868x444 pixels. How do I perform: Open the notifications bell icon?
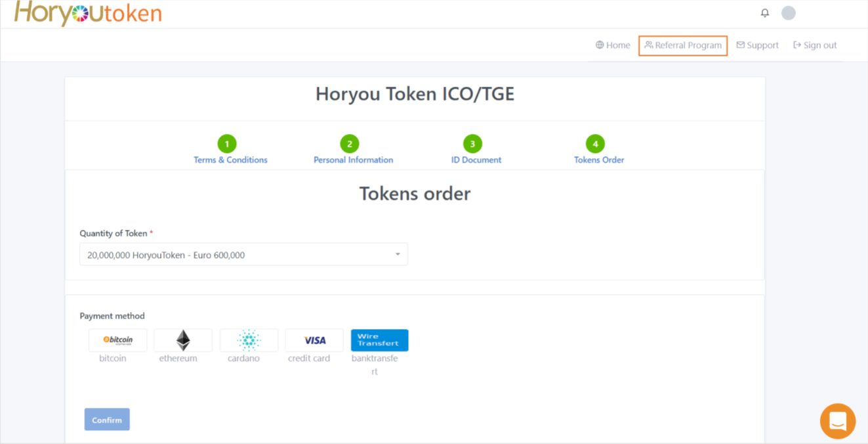[765, 13]
